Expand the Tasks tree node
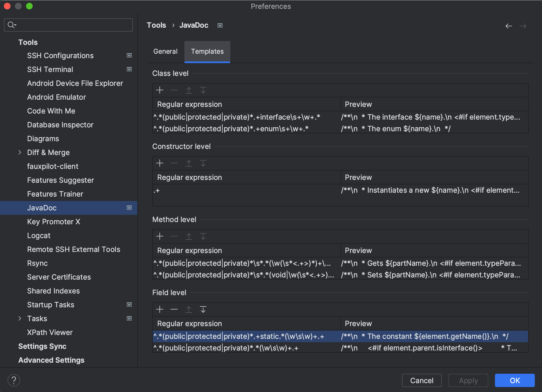542x392 pixels. 20,318
